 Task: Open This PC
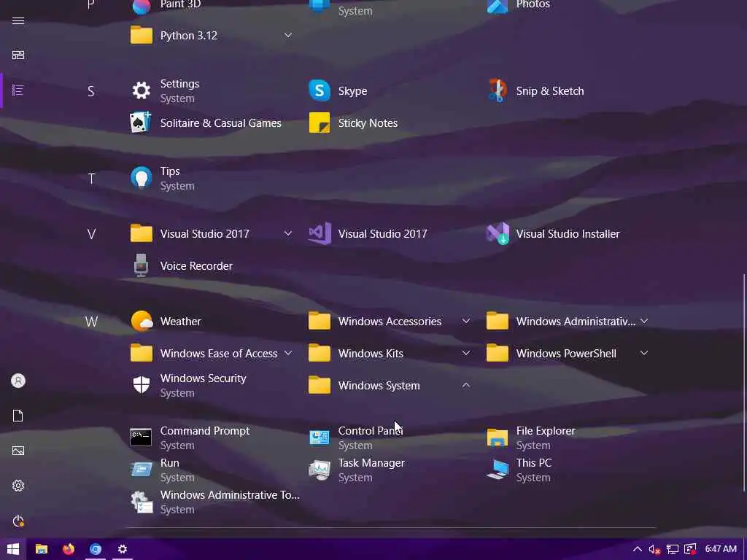coord(568,470)
